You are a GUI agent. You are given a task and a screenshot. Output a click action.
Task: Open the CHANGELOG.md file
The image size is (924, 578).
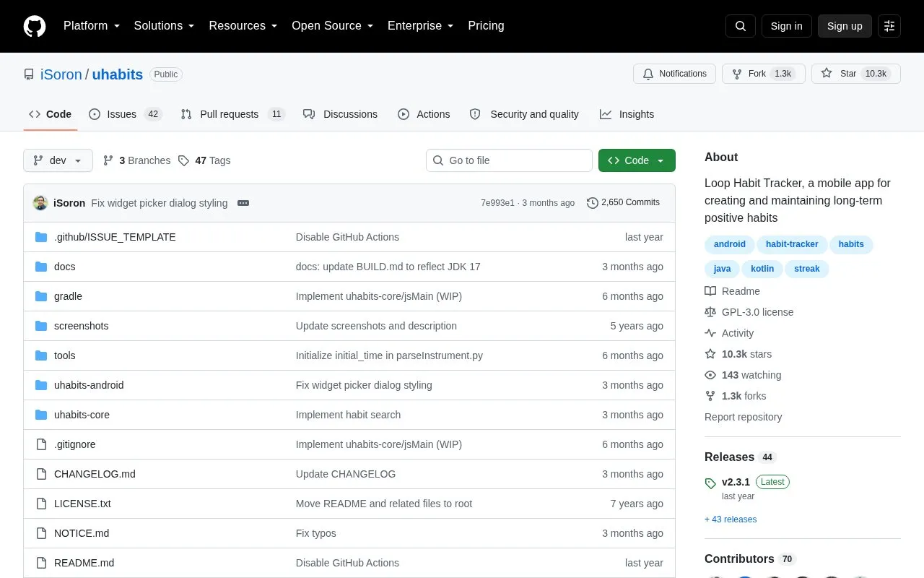click(x=95, y=474)
